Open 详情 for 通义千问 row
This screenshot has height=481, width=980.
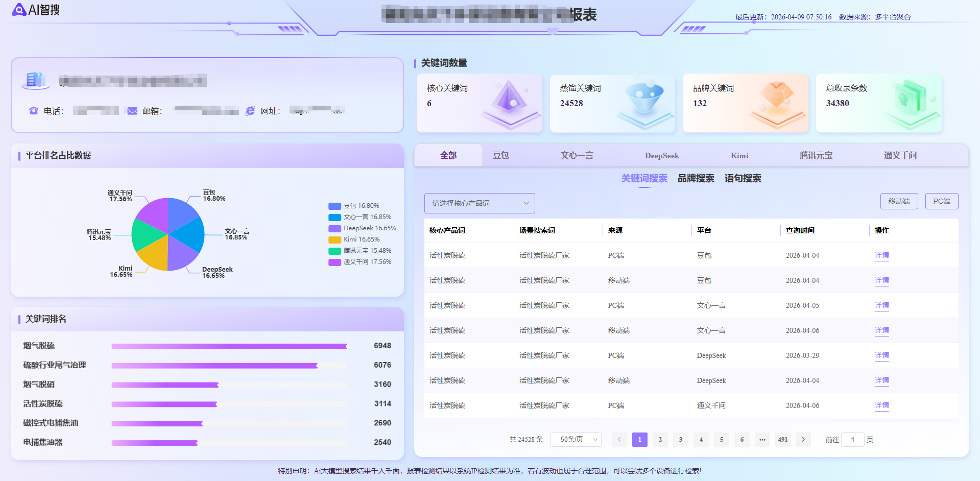coord(882,405)
